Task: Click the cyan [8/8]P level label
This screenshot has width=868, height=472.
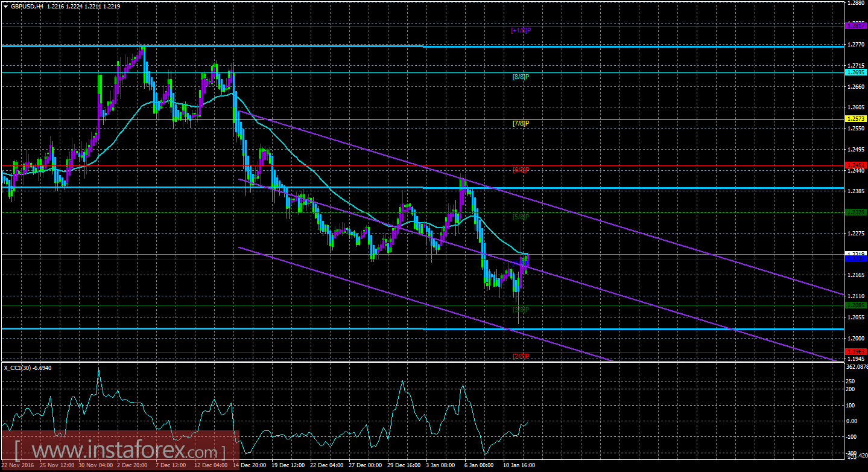Action: pyautogui.click(x=521, y=77)
